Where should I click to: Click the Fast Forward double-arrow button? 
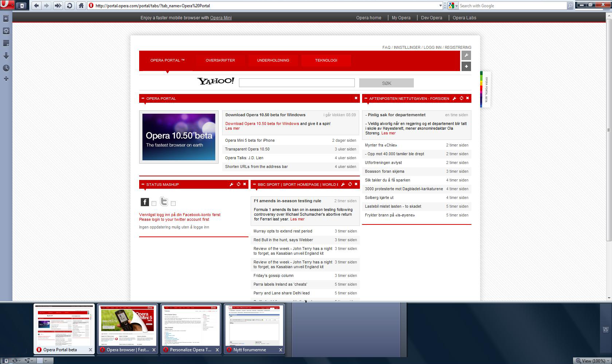click(58, 5)
